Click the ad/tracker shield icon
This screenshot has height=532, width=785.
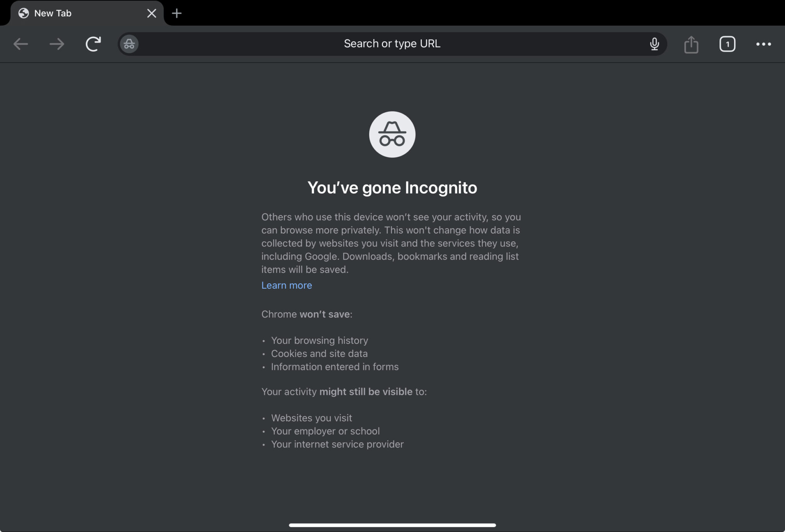[x=130, y=44]
